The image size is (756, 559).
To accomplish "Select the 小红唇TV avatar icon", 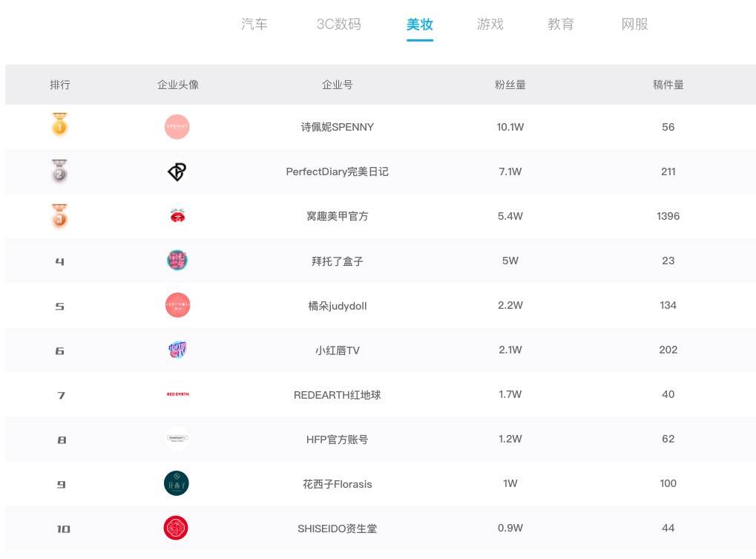I will (x=177, y=350).
